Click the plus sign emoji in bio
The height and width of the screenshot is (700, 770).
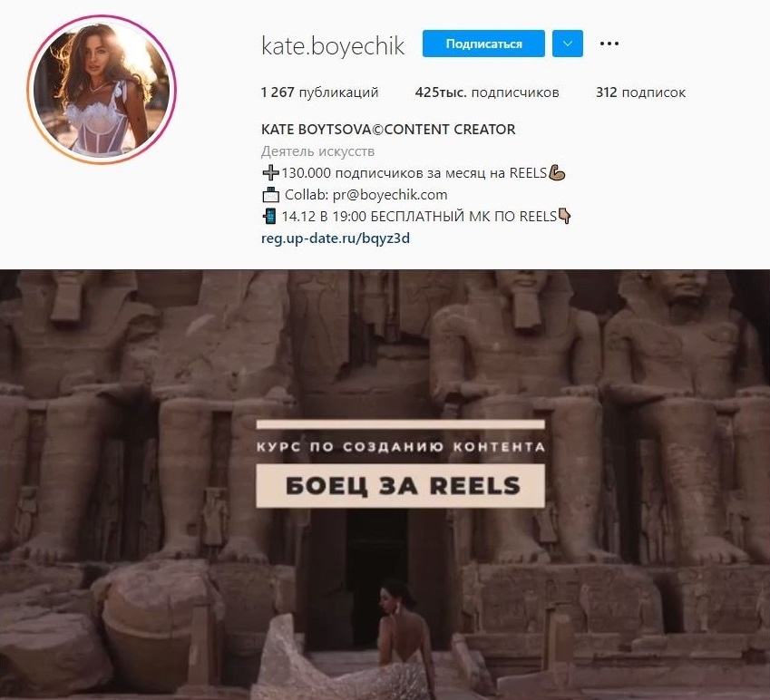(270, 173)
